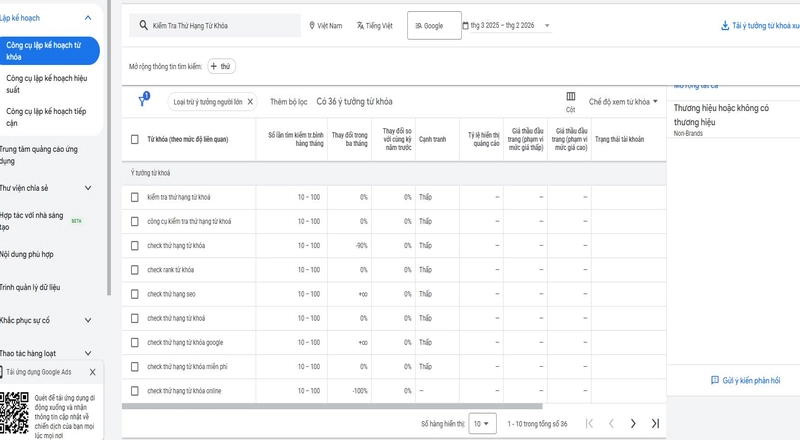Remove the Loại trừ ý tưởng người lớn filter
The width and height of the screenshot is (800, 440).
(250, 102)
